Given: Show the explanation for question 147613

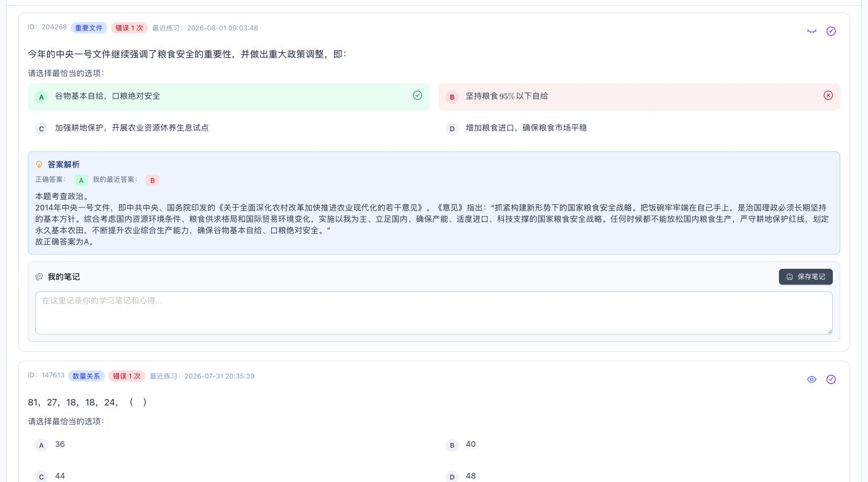Looking at the screenshot, I should [812, 379].
